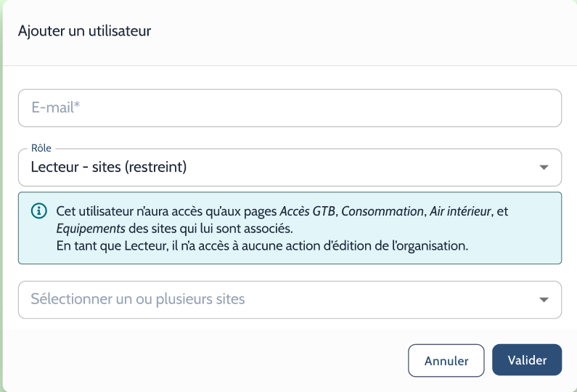
Task: Click the 'E-mail*' placeholder text
Action: (56, 107)
